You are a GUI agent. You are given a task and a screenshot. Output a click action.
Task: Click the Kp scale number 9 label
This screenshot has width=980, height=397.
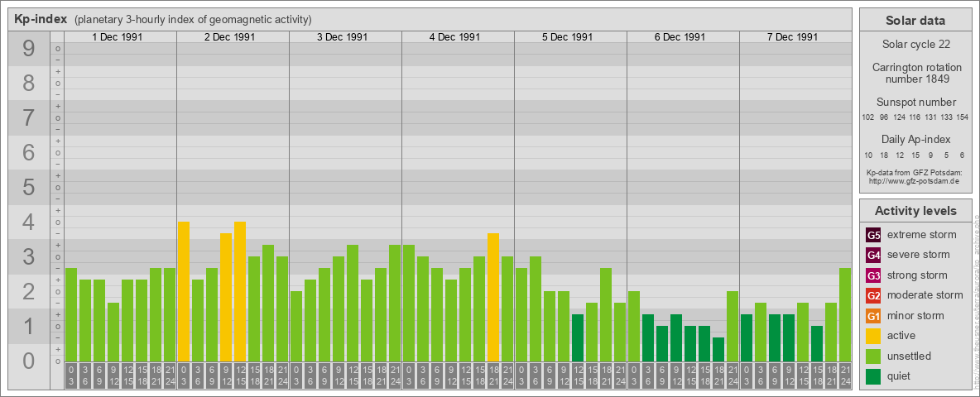click(x=28, y=49)
